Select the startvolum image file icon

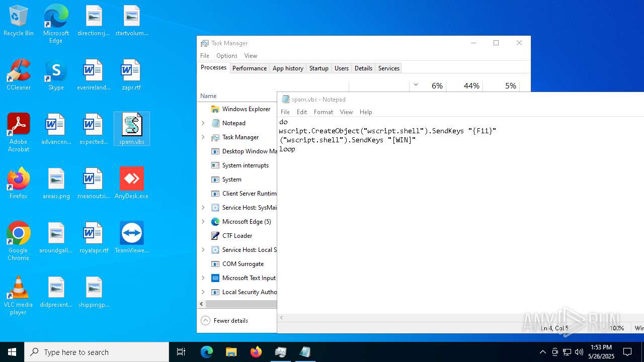point(131,21)
